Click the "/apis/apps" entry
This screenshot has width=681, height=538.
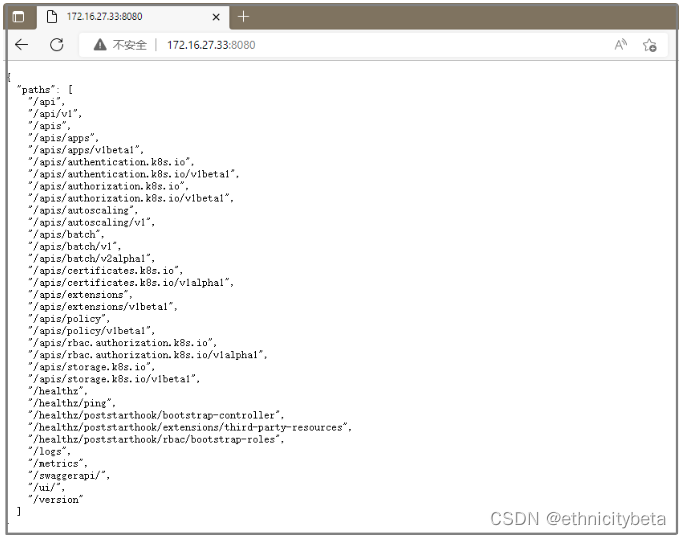(x=63, y=138)
